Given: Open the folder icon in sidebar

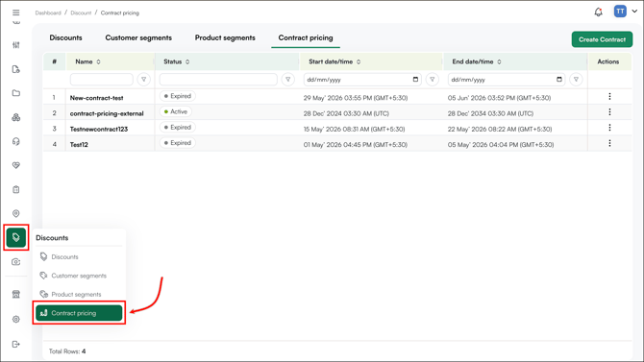Looking at the screenshot, I should pos(16,93).
